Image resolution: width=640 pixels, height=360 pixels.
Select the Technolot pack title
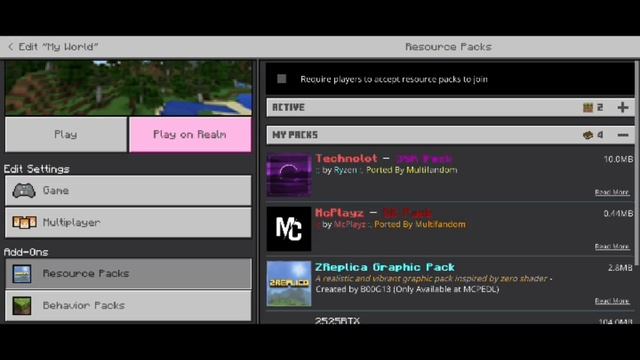coord(384,158)
